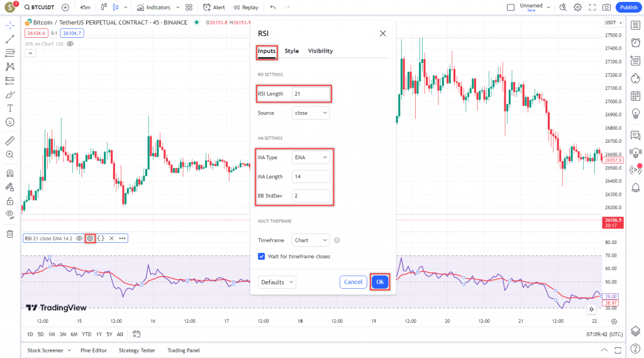Select the crosshair cursor tool

(10, 26)
